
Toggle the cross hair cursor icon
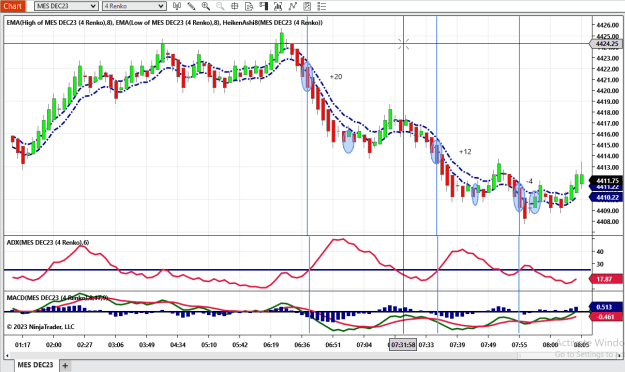(x=235, y=6)
